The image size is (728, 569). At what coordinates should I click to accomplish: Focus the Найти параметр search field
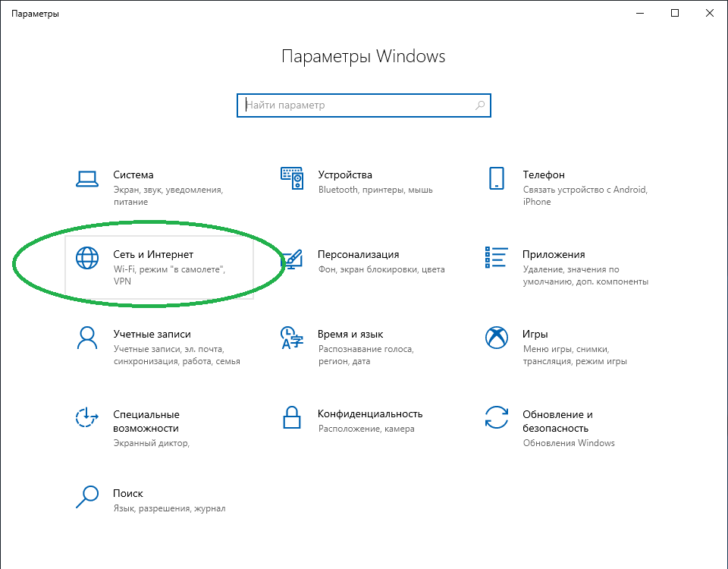point(363,105)
